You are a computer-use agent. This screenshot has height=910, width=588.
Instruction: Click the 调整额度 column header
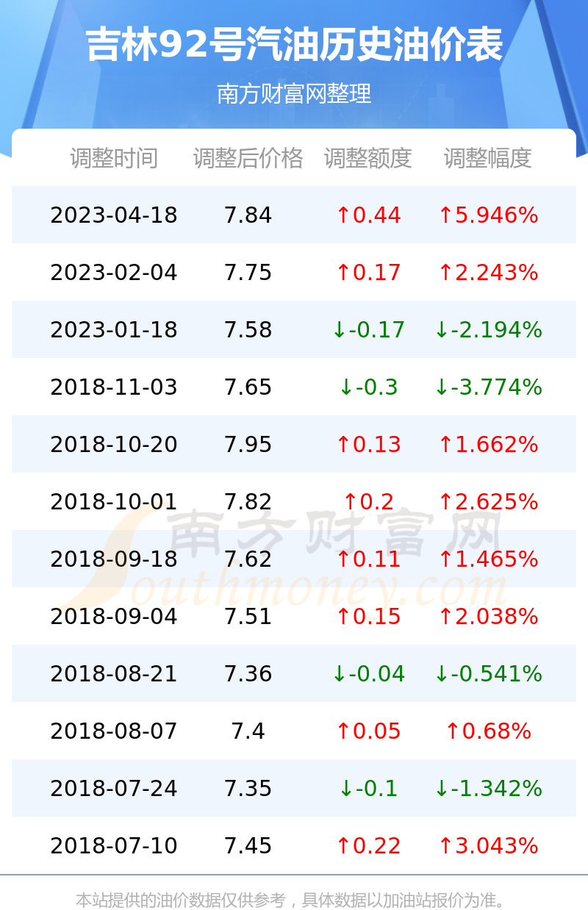(368, 158)
